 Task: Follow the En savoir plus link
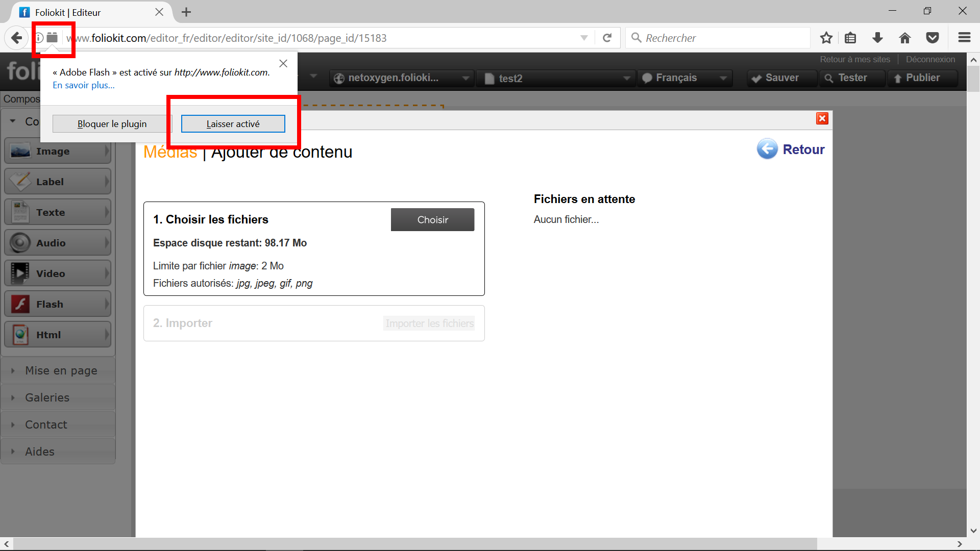point(84,85)
